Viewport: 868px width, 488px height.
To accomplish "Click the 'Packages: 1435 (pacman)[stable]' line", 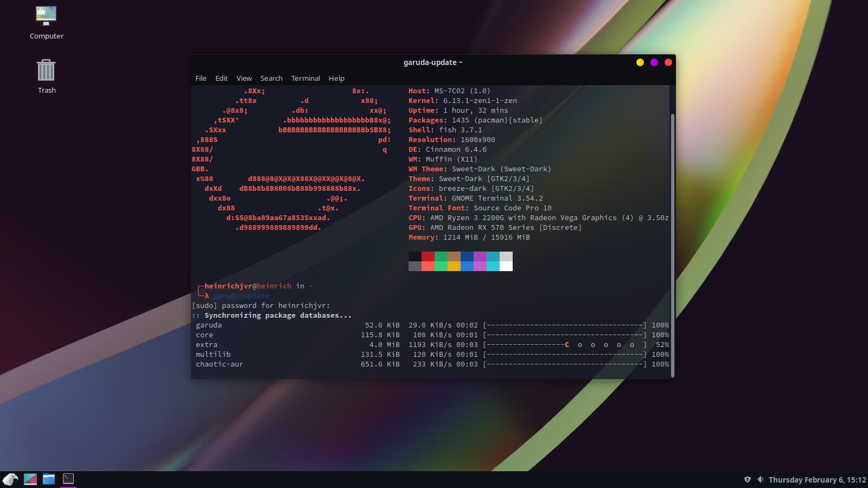I will 475,120.
